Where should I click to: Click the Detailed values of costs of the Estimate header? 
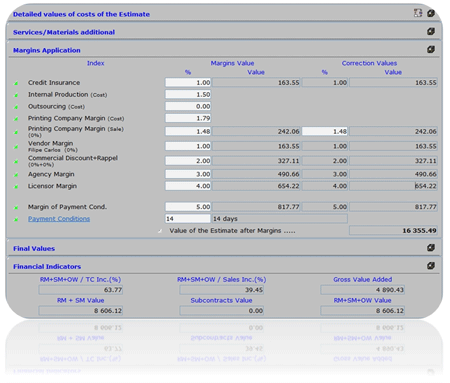pos(81,14)
